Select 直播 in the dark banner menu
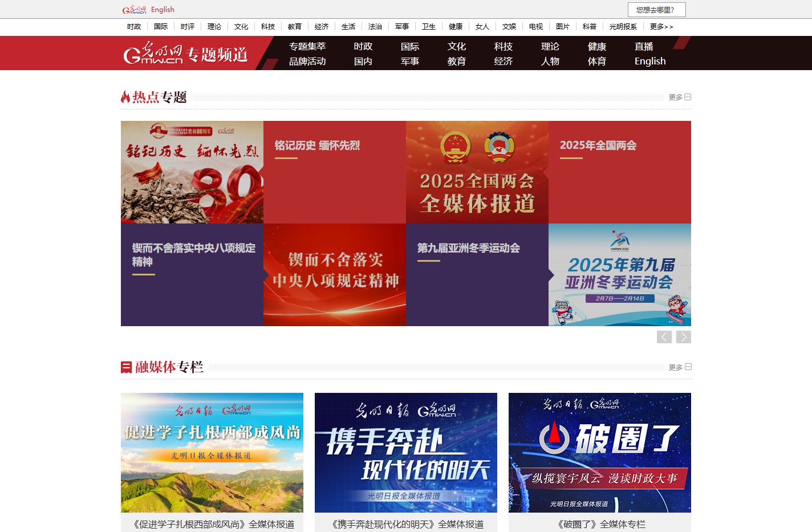 (644, 46)
